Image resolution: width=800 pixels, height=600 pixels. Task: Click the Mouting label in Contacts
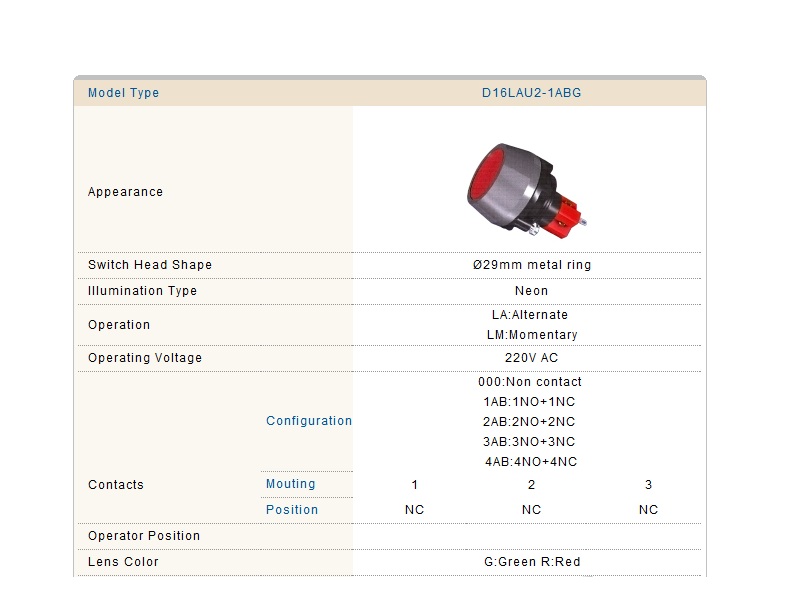[x=290, y=484]
